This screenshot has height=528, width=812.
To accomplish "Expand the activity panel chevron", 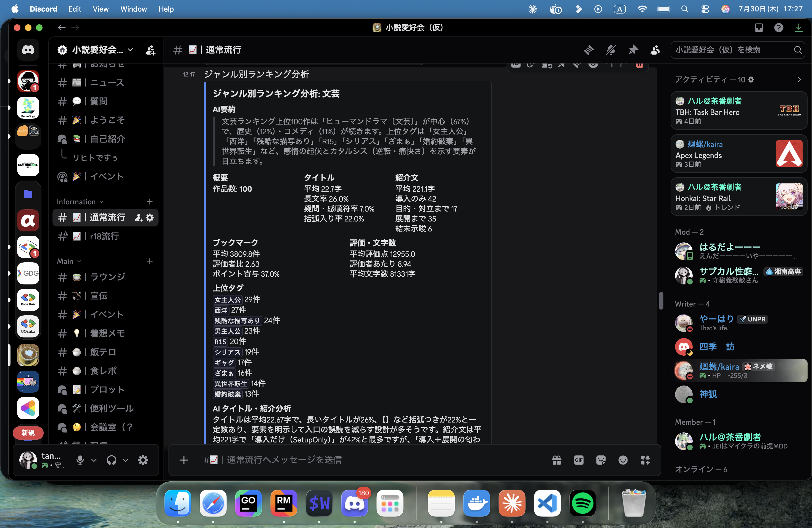I will point(799,80).
